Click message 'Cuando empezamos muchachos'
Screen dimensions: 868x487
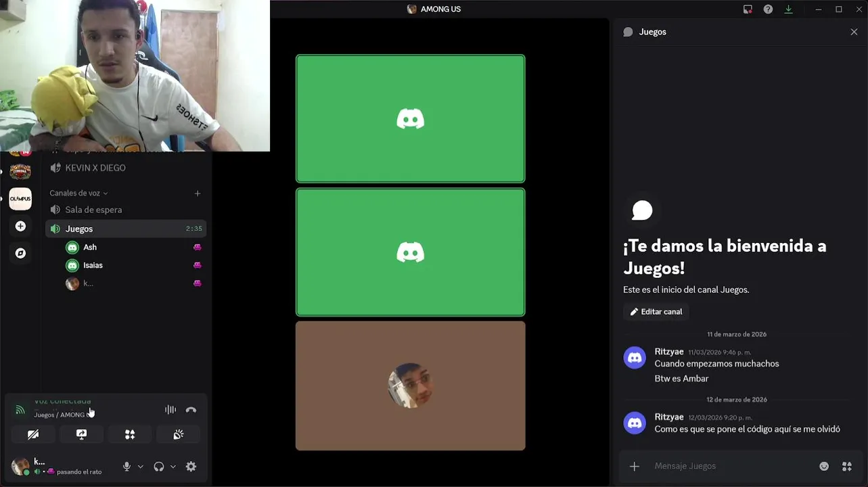[x=716, y=364]
